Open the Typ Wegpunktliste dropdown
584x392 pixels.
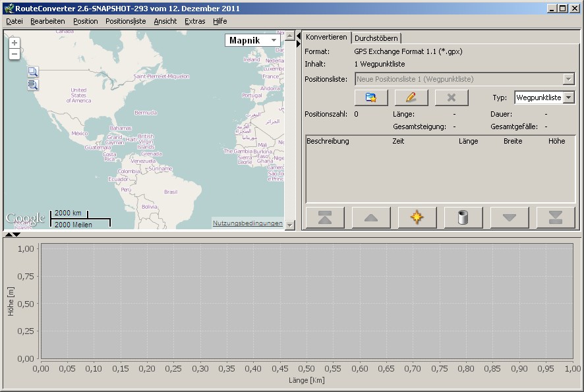coord(568,98)
